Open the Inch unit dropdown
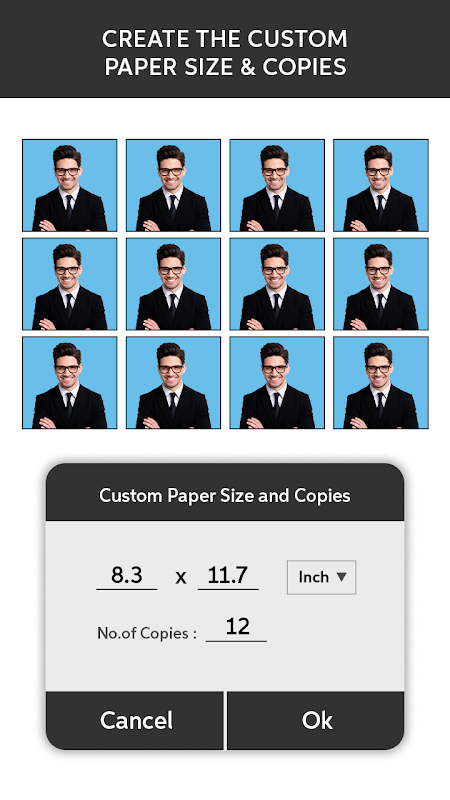This screenshot has height=800, width=450. tap(321, 577)
